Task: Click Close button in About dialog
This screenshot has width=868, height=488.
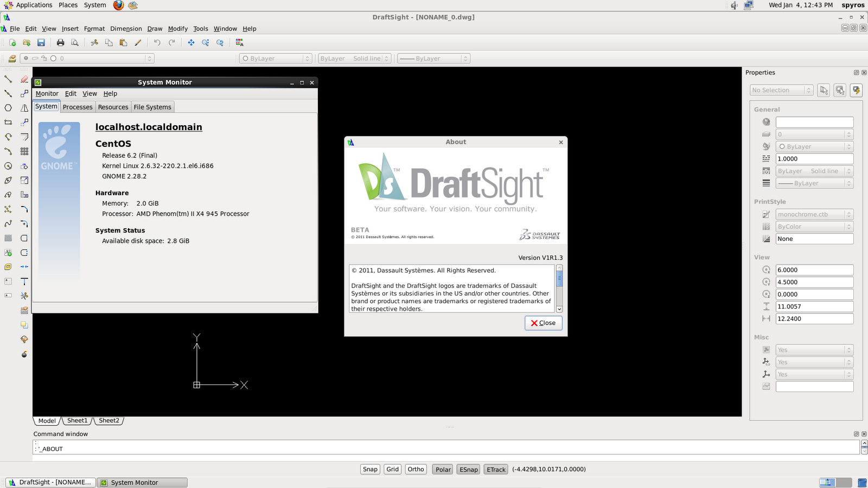Action: [x=543, y=323]
